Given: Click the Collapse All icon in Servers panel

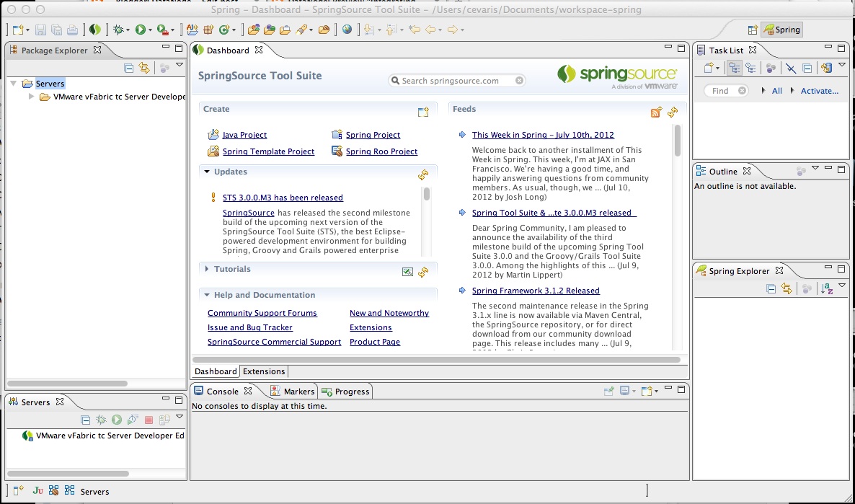Looking at the screenshot, I should [85, 420].
